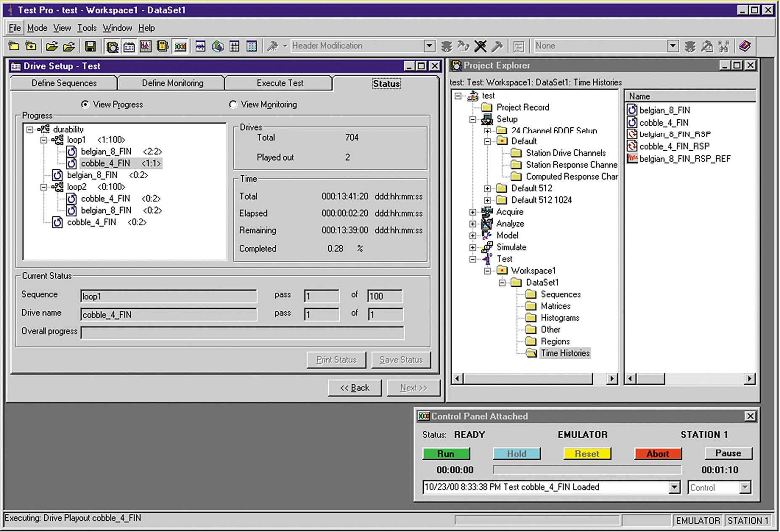Select the Save icon in the toolbar

click(x=90, y=46)
